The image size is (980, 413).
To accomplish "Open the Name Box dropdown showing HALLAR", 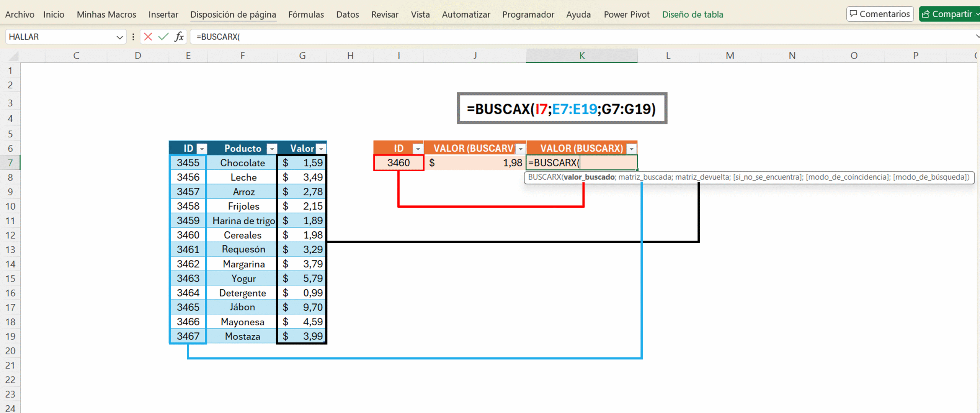I will pos(119,37).
